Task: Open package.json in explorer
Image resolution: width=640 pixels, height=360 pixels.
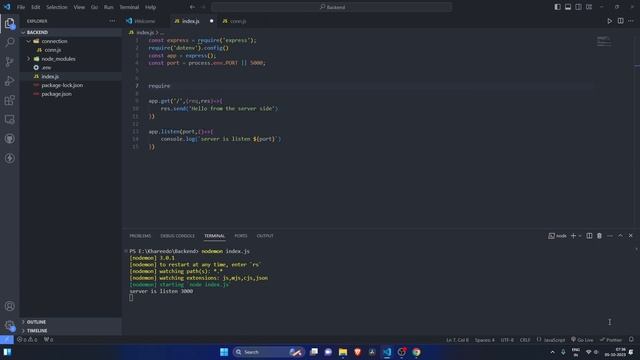Action: click(x=70, y=94)
